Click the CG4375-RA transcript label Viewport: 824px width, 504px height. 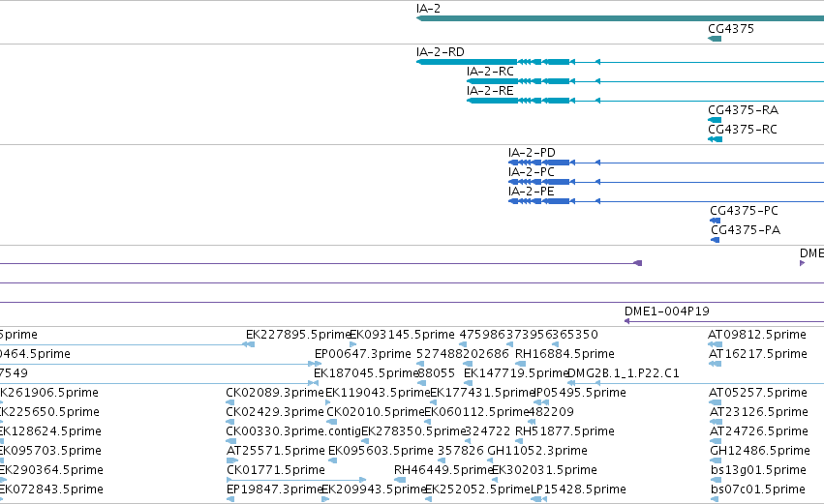click(743, 109)
